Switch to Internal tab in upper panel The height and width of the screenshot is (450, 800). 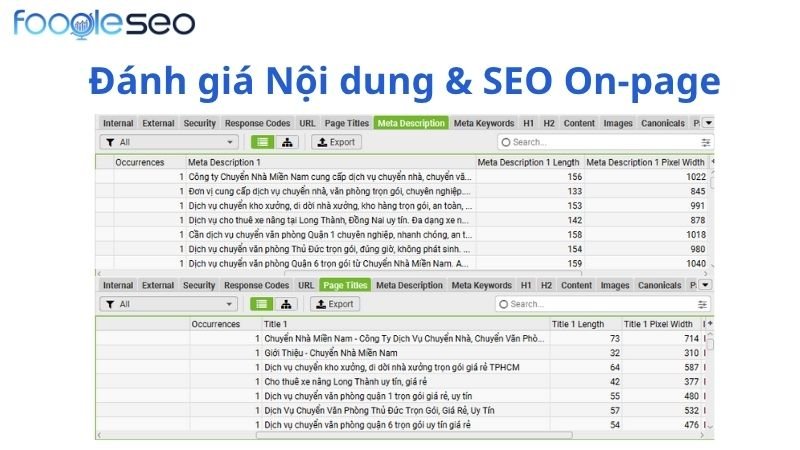[x=118, y=123]
